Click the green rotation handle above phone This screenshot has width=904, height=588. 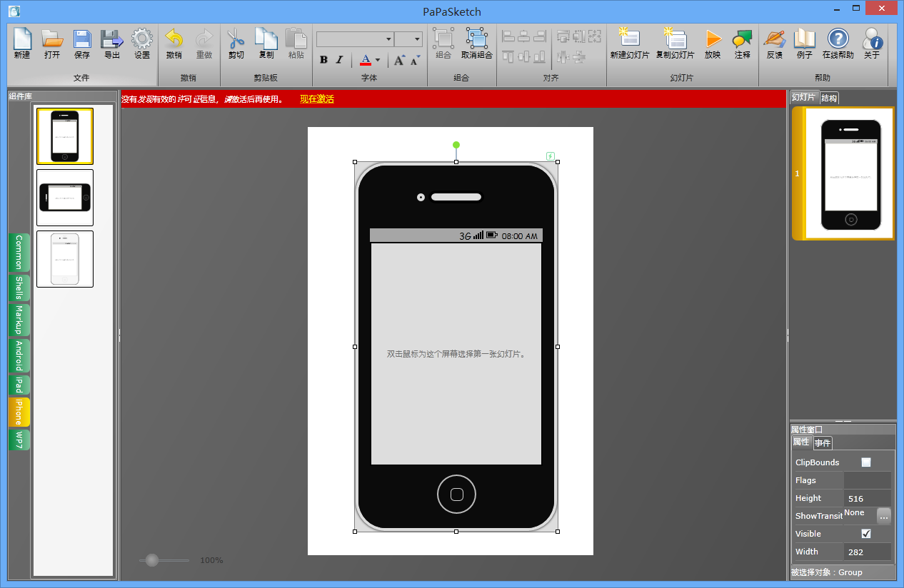coord(456,145)
